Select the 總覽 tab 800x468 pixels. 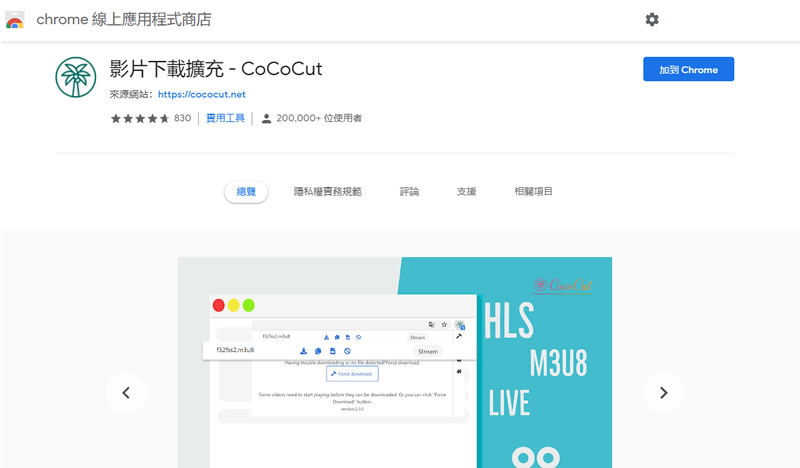[246, 191]
